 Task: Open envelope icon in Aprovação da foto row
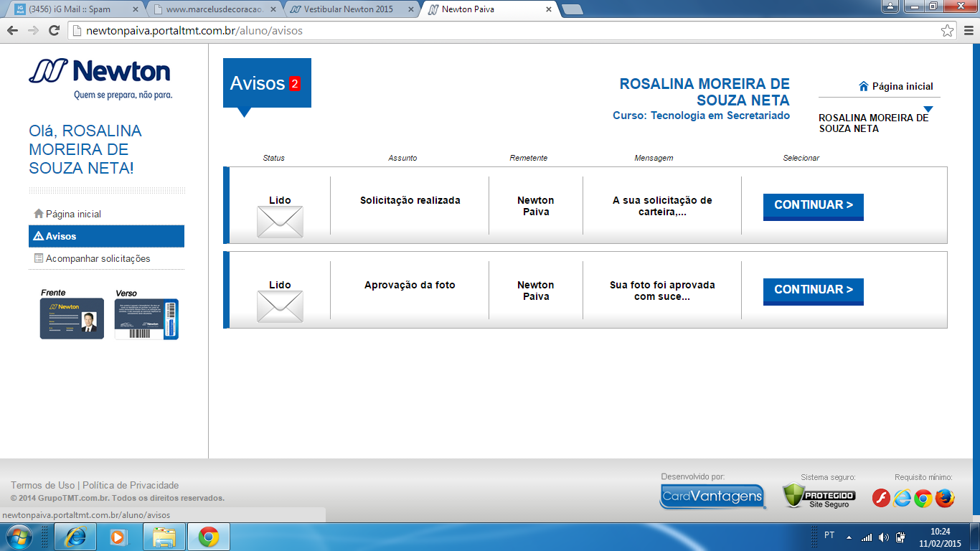click(x=280, y=306)
